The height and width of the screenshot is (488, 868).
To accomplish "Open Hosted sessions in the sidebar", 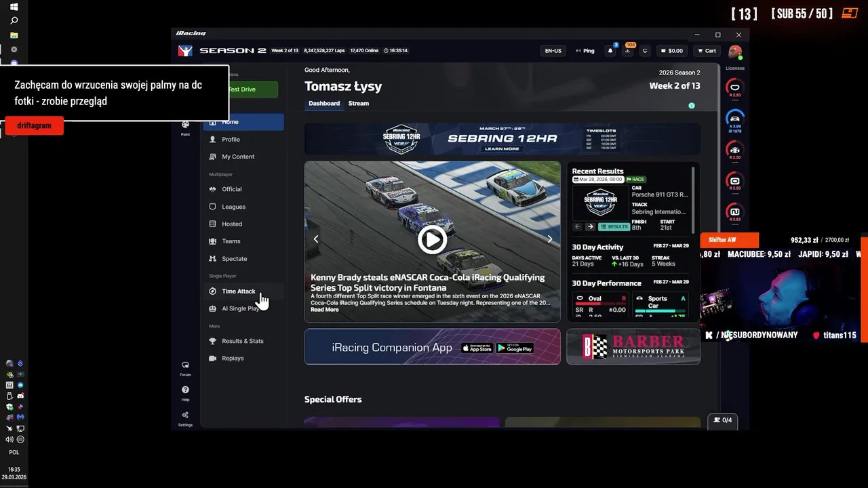I will point(243,224).
